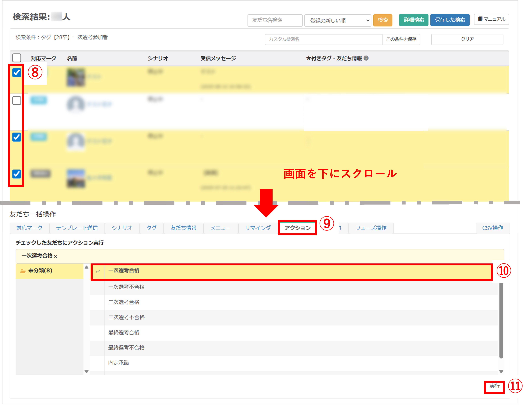Click the up arrow of the folder list scrollbar

86,267
